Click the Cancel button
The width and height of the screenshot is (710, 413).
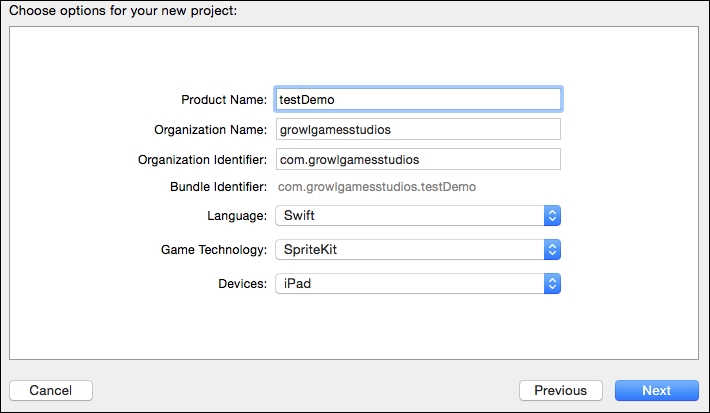(x=51, y=390)
